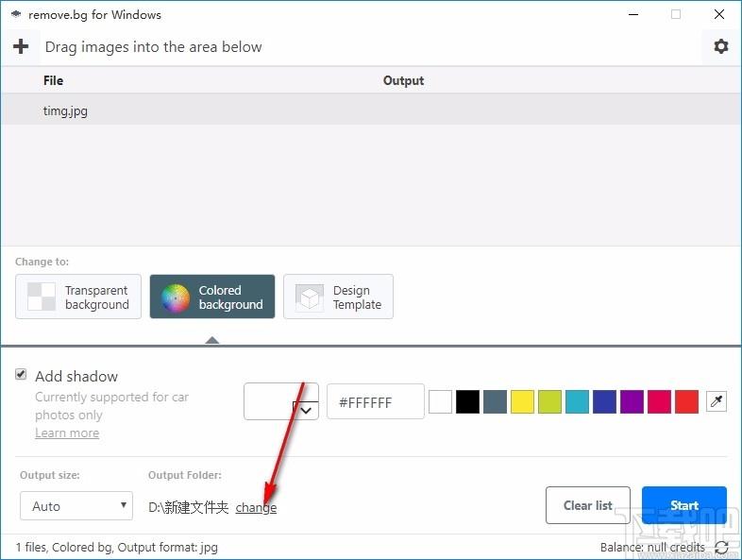This screenshot has height=560, width=742.
Task: Open settings with the gear icon
Action: pyautogui.click(x=720, y=46)
